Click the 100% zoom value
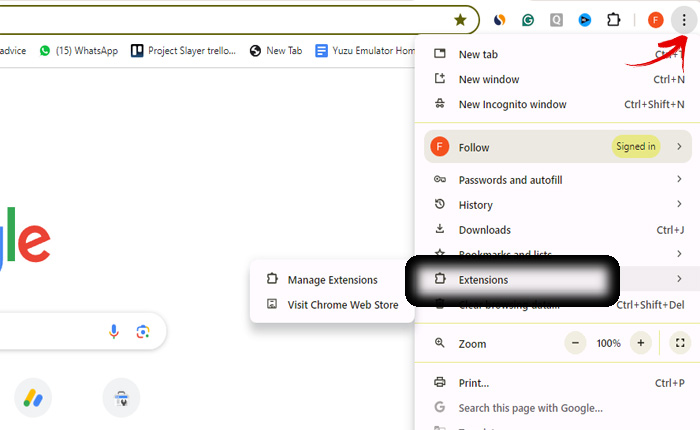Viewport: 700px width, 430px height. click(x=608, y=343)
